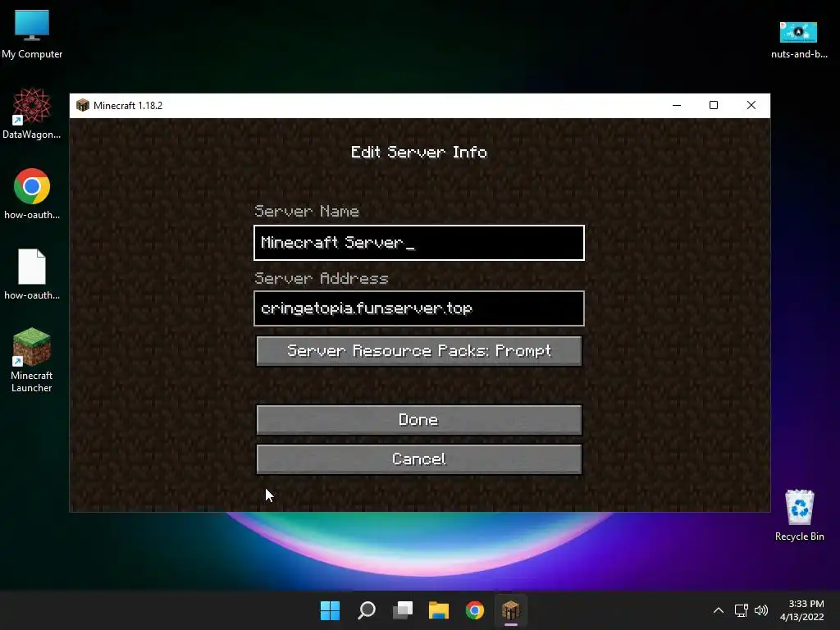This screenshot has height=630, width=840.
Task: Minimize the Minecraft 1.18.2 window
Action: tap(677, 106)
